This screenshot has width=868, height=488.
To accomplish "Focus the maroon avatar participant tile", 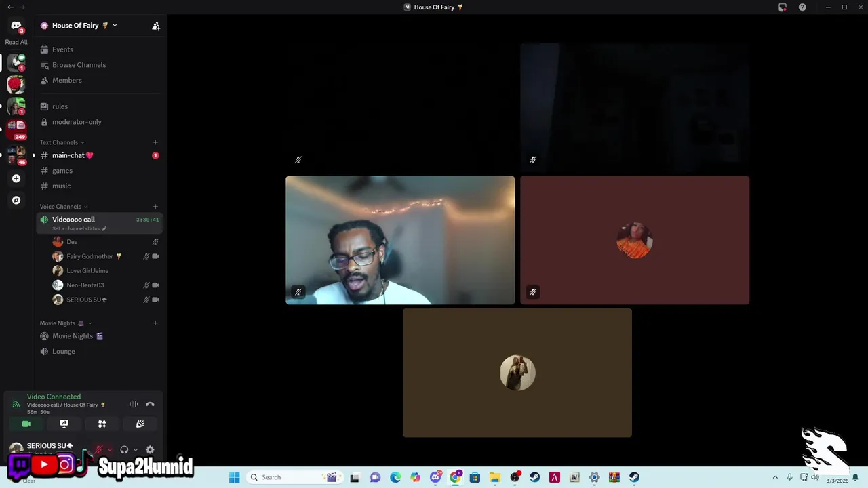I will pos(635,240).
